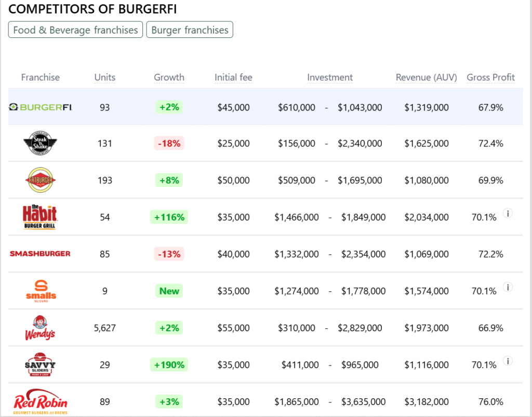Click the $50,000 initial fee

pyautogui.click(x=233, y=180)
